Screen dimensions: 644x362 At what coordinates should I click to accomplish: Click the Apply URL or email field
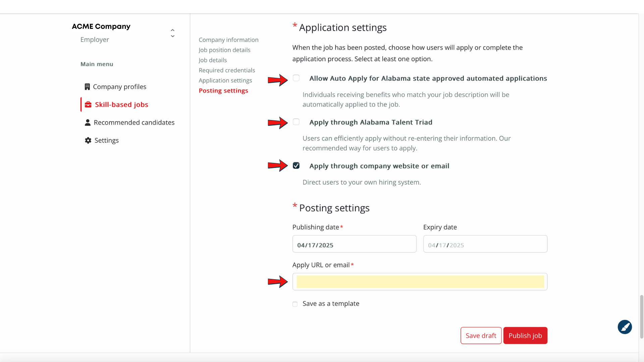click(x=420, y=282)
